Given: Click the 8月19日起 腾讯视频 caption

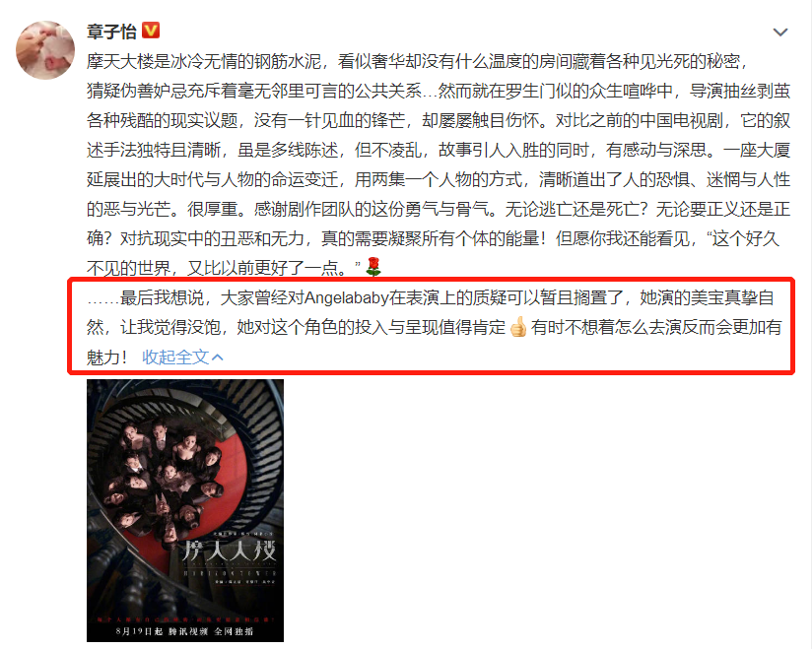Looking at the screenshot, I should [185, 631].
